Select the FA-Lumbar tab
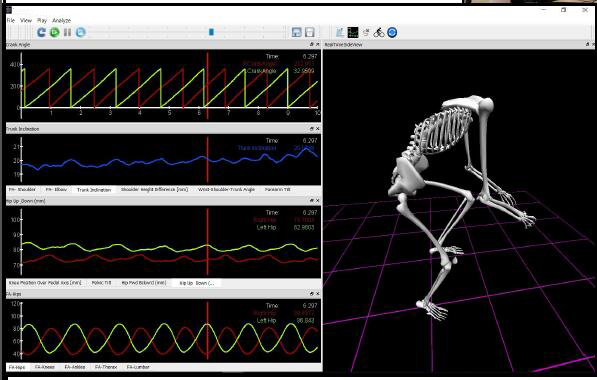This screenshot has width=597, height=380. (x=138, y=367)
